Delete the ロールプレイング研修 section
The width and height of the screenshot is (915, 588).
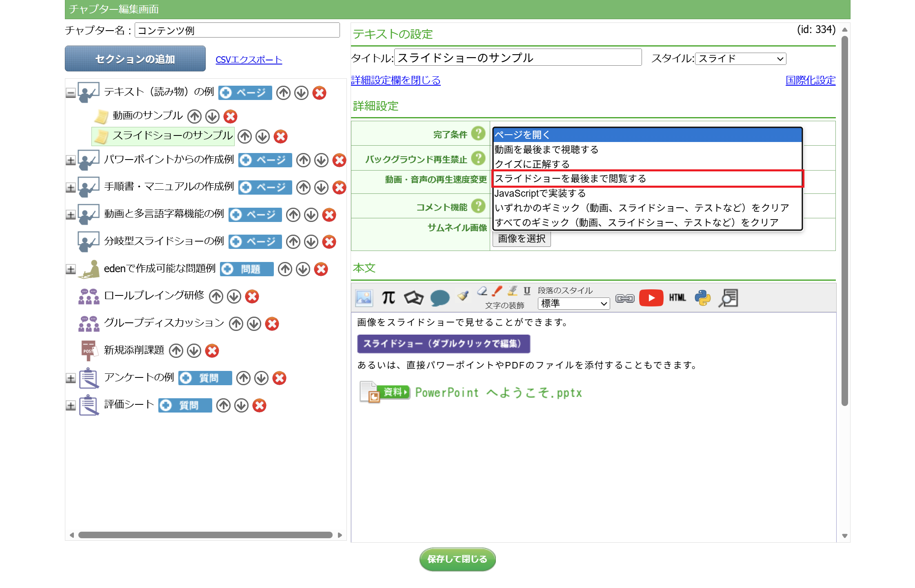[252, 297]
